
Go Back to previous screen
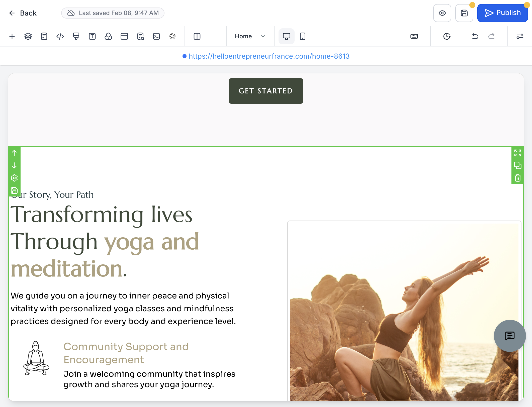(x=23, y=13)
